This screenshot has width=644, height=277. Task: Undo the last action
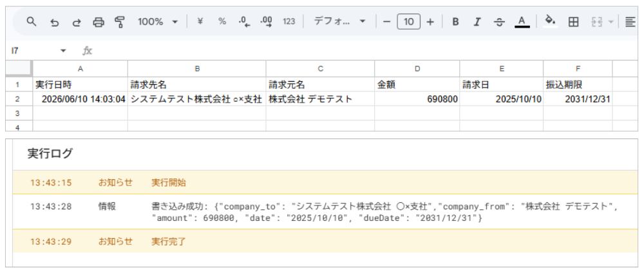coord(54,22)
